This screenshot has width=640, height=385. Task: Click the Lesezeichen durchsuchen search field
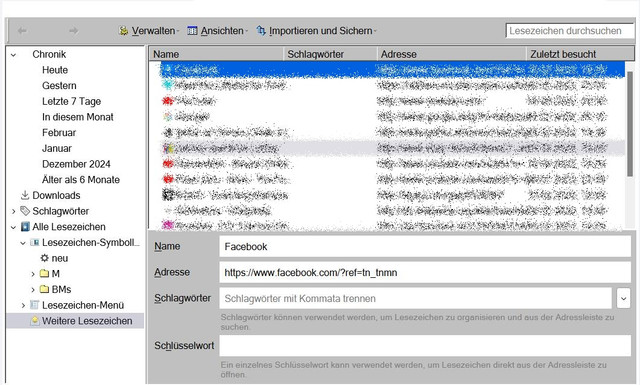(570, 31)
